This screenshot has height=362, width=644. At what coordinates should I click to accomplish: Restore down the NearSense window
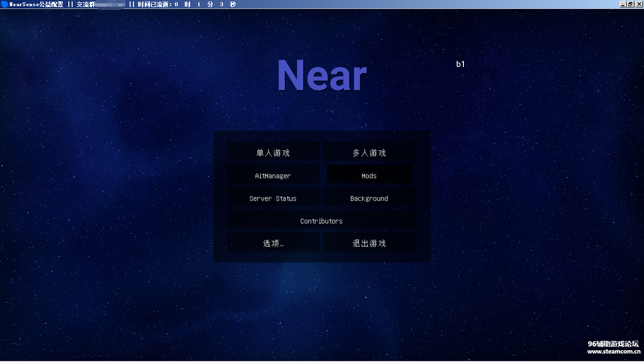631,4
